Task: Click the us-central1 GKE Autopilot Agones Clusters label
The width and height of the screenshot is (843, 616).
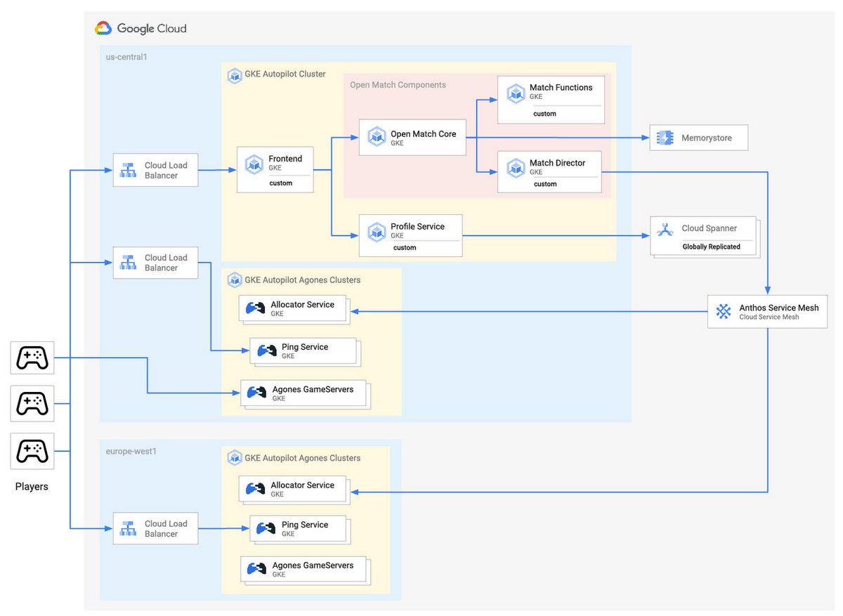Action: (x=303, y=280)
